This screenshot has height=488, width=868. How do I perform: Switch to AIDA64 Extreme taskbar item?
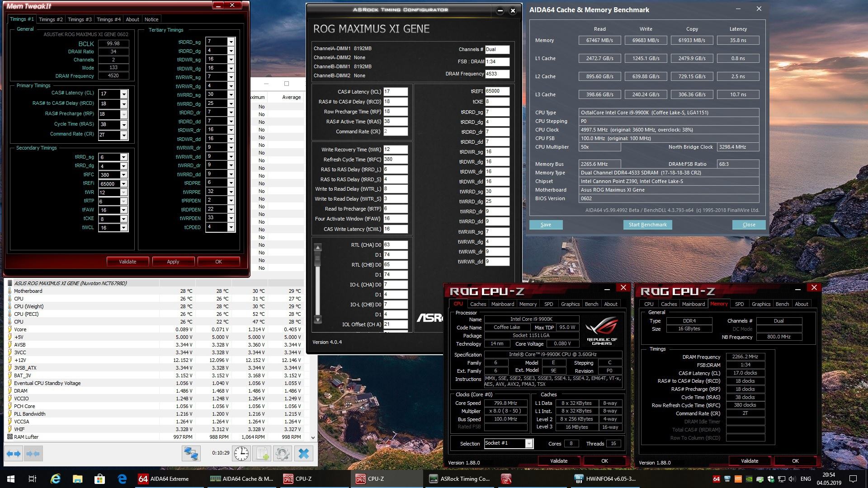(169, 479)
